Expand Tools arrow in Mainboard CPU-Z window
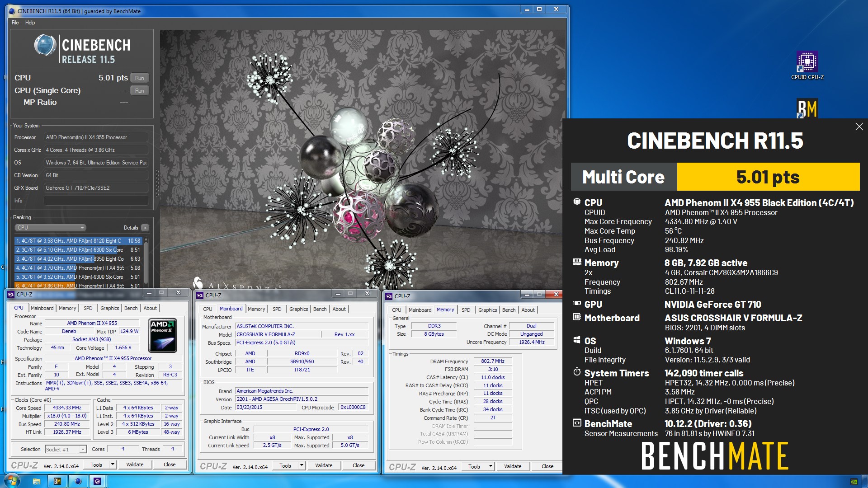This screenshot has height=488, width=868. coord(302,465)
